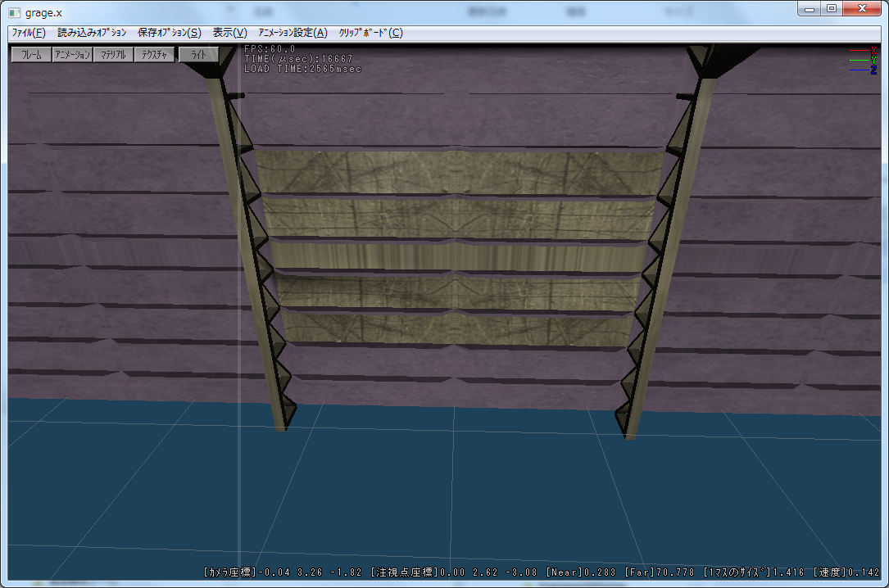Click the FPS counter text
The width and height of the screenshot is (889, 588).
point(270,50)
